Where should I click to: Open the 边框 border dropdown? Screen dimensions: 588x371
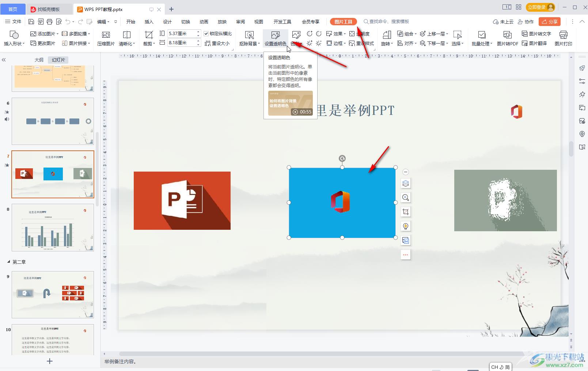(x=336, y=43)
